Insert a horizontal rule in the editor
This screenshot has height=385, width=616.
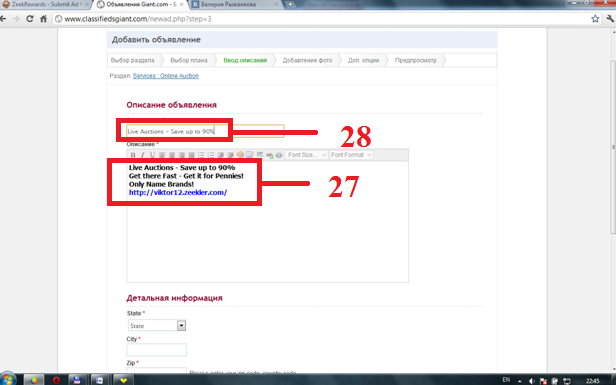click(259, 154)
